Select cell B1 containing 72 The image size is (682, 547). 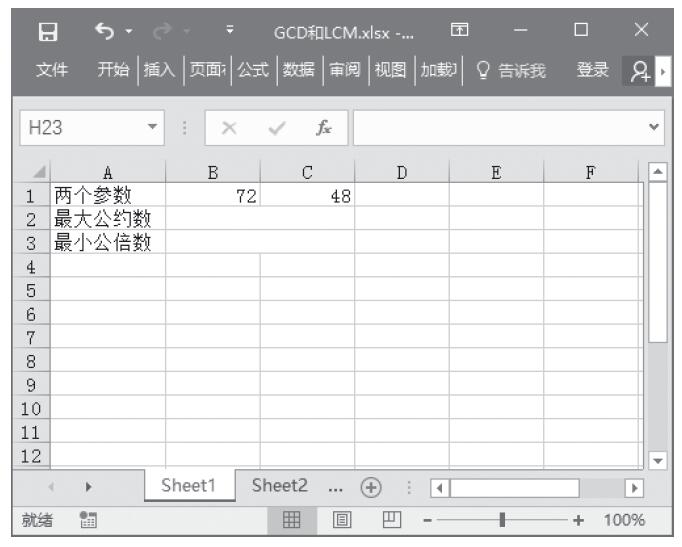(212, 196)
